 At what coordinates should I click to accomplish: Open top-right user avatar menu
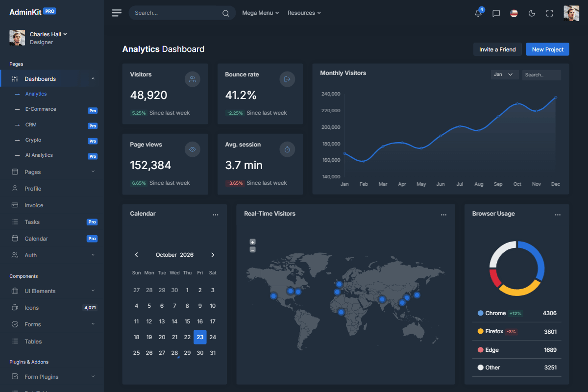point(571,13)
